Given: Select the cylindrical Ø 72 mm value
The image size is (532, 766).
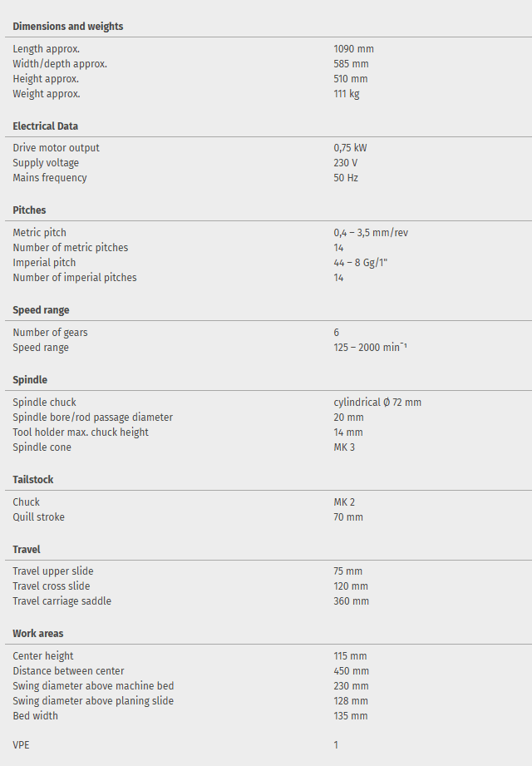Looking at the screenshot, I should click(377, 403).
